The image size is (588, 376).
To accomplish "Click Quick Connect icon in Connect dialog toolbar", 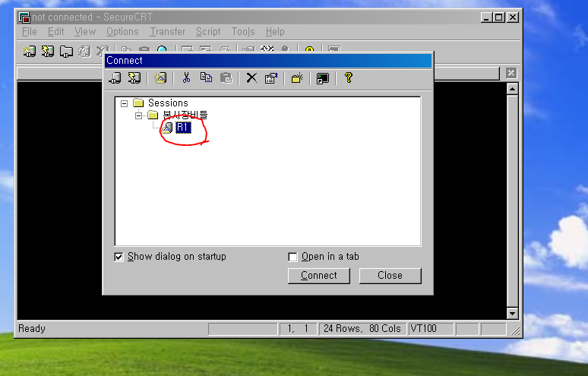I will tap(134, 78).
